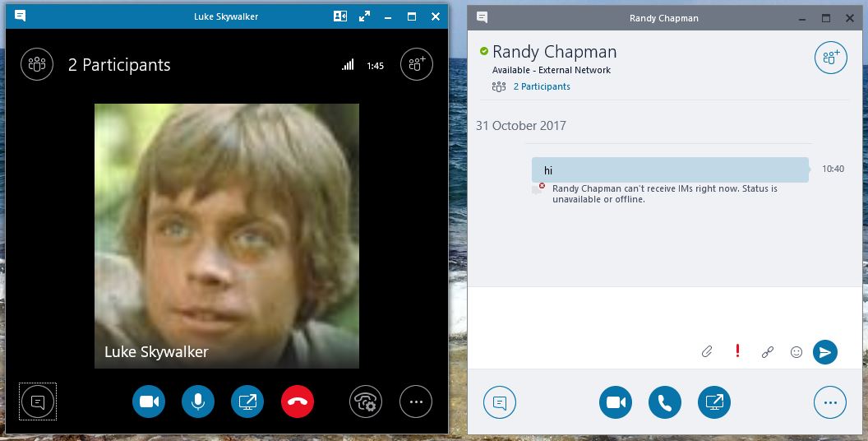This screenshot has width=868, height=441.
Task: Hang up the call with red button
Action: pyautogui.click(x=297, y=402)
